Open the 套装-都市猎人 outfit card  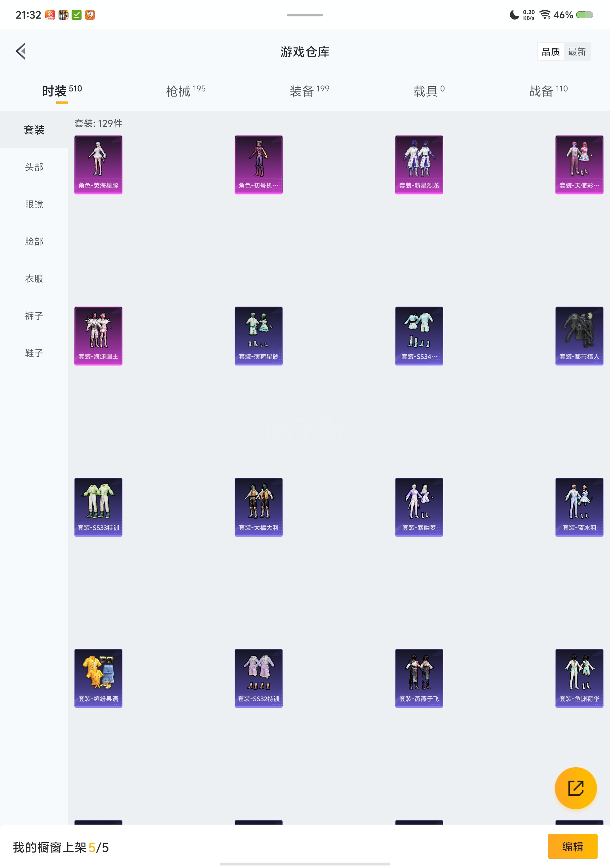579,336
